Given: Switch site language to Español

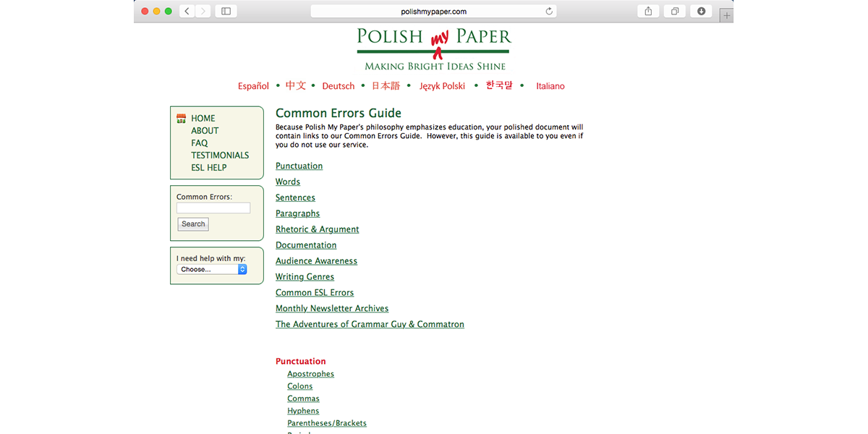Looking at the screenshot, I should pyautogui.click(x=253, y=86).
